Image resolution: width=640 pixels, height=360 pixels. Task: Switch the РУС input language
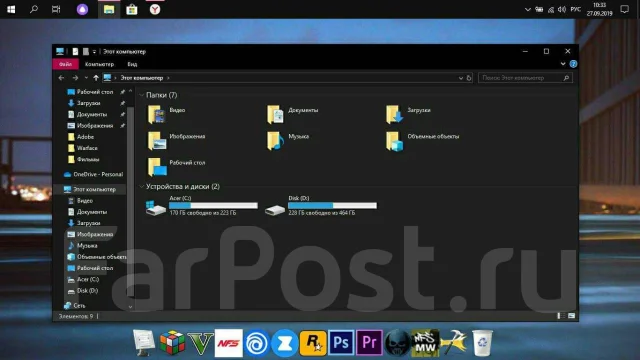(576, 9)
